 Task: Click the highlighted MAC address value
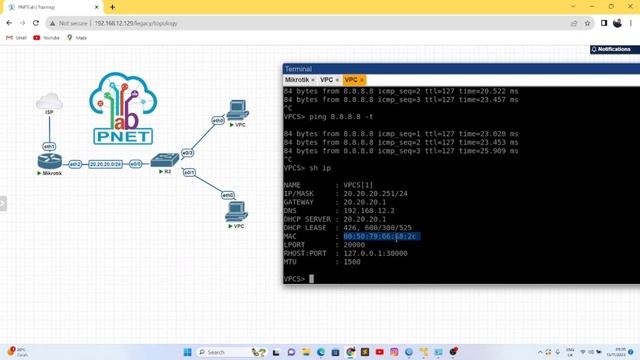pyautogui.click(x=381, y=236)
